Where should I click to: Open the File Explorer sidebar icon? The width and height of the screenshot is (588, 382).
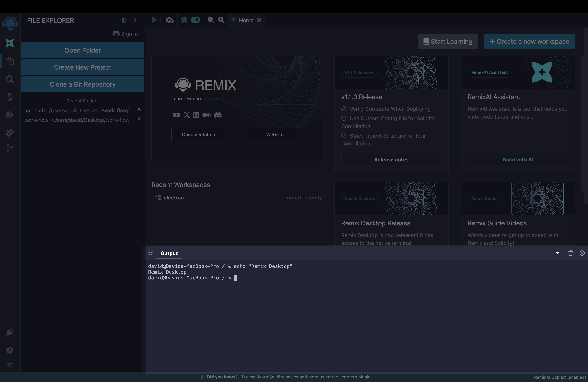point(10,61)
